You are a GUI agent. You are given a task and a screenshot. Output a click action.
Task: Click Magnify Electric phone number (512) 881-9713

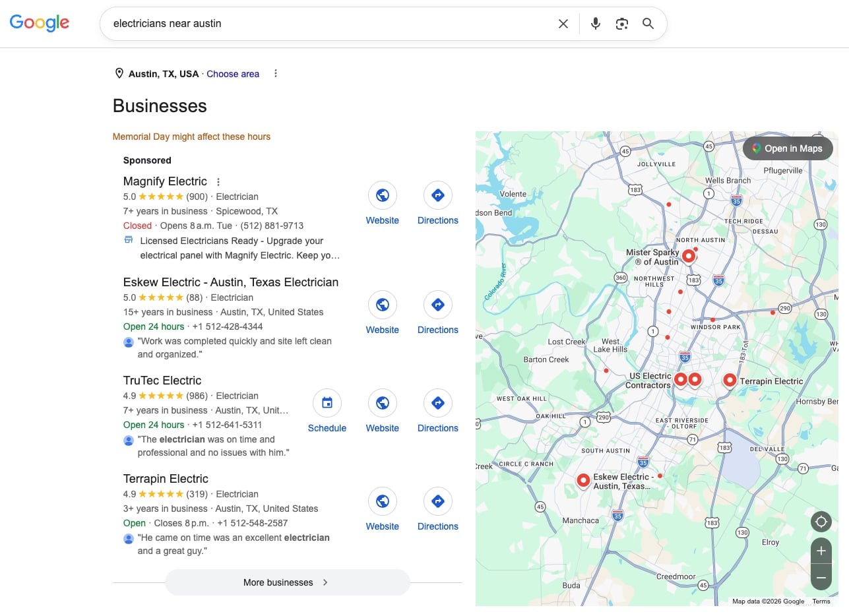[272, 226]
